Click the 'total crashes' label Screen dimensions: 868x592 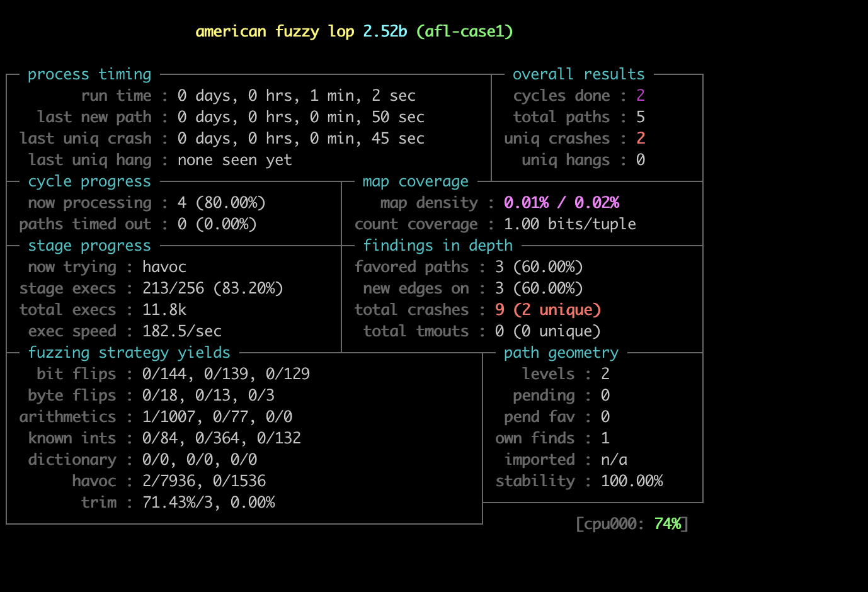411,310
